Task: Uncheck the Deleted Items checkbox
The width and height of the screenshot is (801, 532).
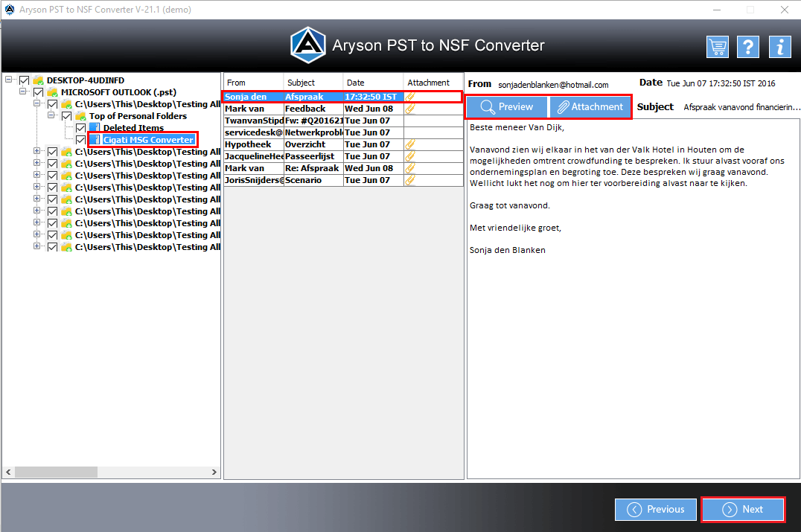Action: click(x=80, y=128)
